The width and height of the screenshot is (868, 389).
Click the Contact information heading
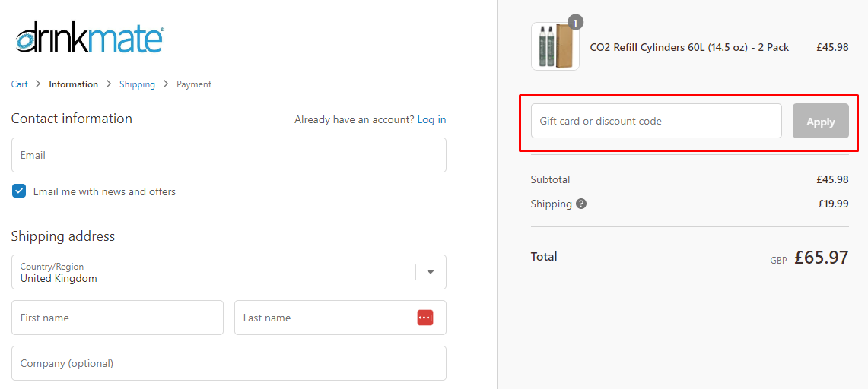[72, 119]
